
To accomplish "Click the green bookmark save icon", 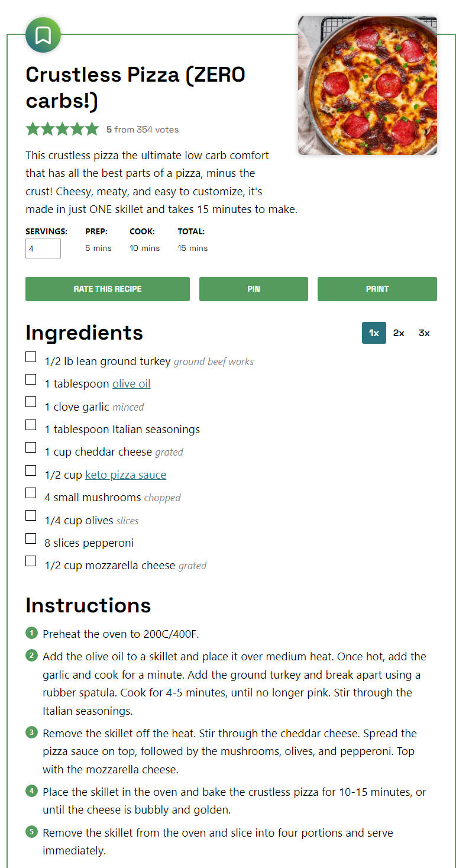I will click(x=43, y=35).
